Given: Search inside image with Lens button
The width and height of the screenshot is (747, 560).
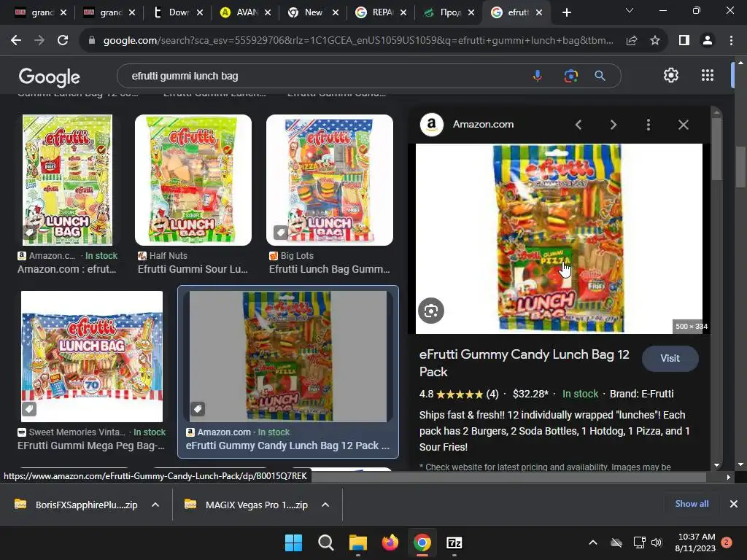Looking at the screenshot, I should coord(431,311).
